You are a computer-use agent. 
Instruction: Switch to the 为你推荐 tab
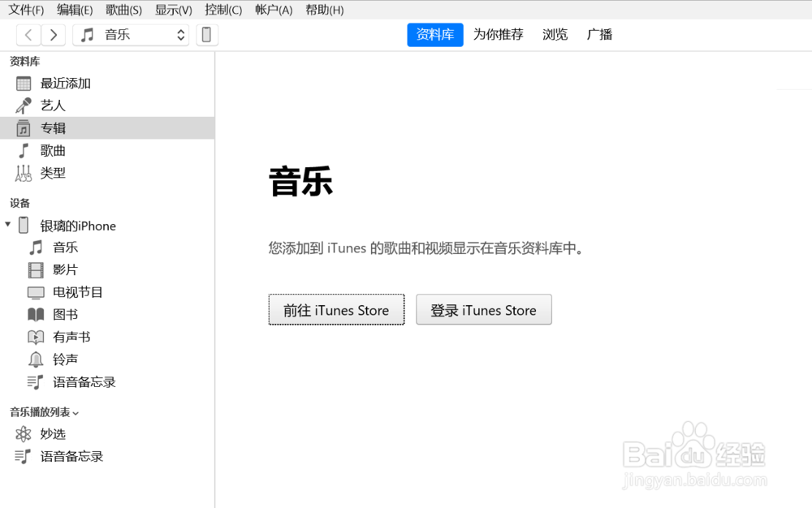click(x=499, y=35)
